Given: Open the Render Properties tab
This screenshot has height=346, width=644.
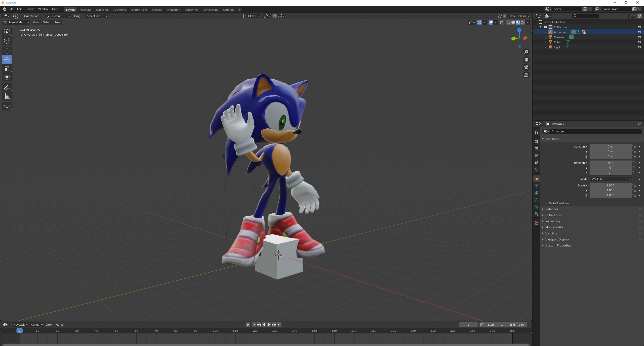Looking at the screenshot, I should [537, 141].
